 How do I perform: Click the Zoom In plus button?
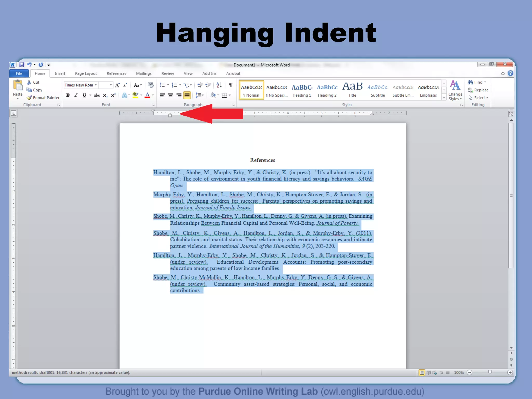click(x=510, y=373)
